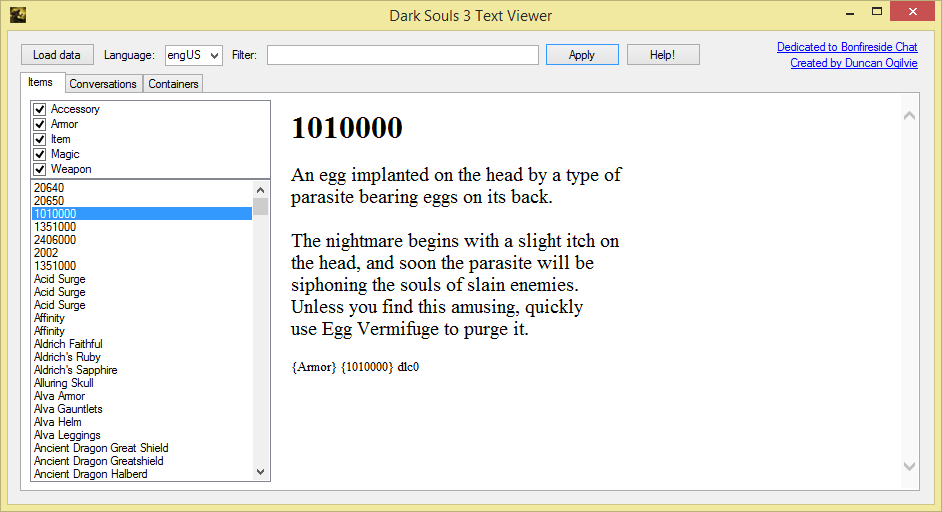Open the Dedicated to Bonfireside Chat link

pos(847,47)
